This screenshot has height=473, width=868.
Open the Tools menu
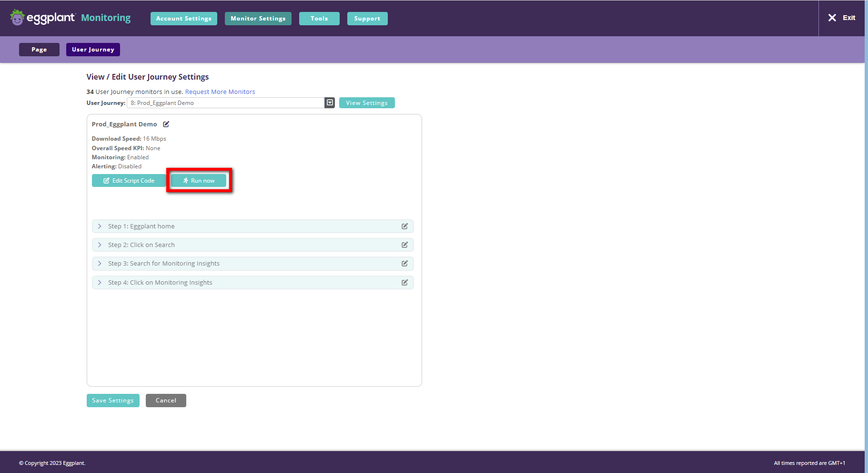coord(319,19)
